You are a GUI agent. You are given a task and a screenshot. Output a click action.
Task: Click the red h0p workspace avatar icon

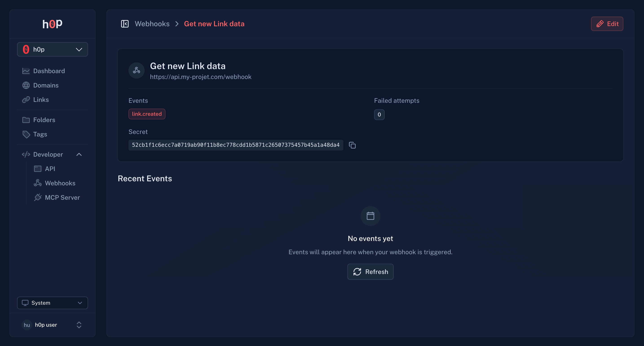pos(26,49)
